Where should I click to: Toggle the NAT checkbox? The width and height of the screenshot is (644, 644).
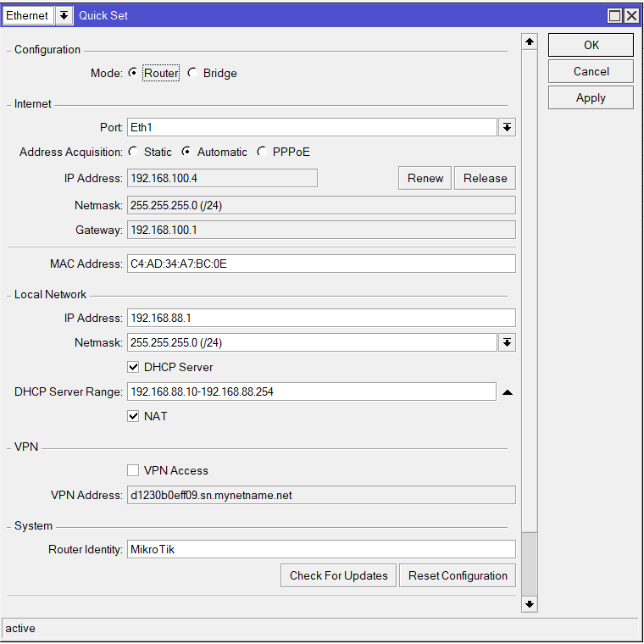point(133,416)
